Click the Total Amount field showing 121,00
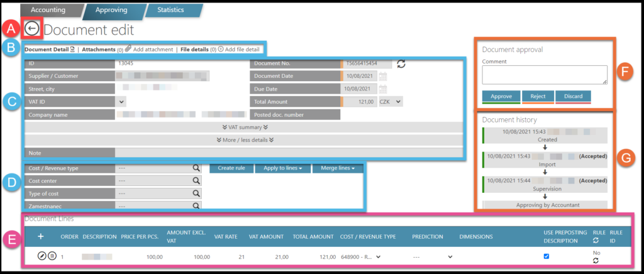The width and height of the screenshot is (644, 274). click(358, 101)
